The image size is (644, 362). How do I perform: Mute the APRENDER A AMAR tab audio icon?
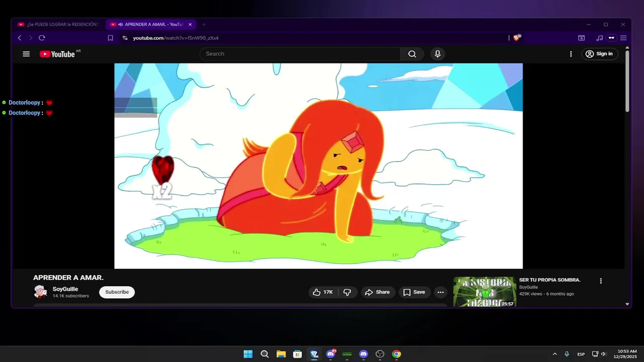(x=120, y=24)
